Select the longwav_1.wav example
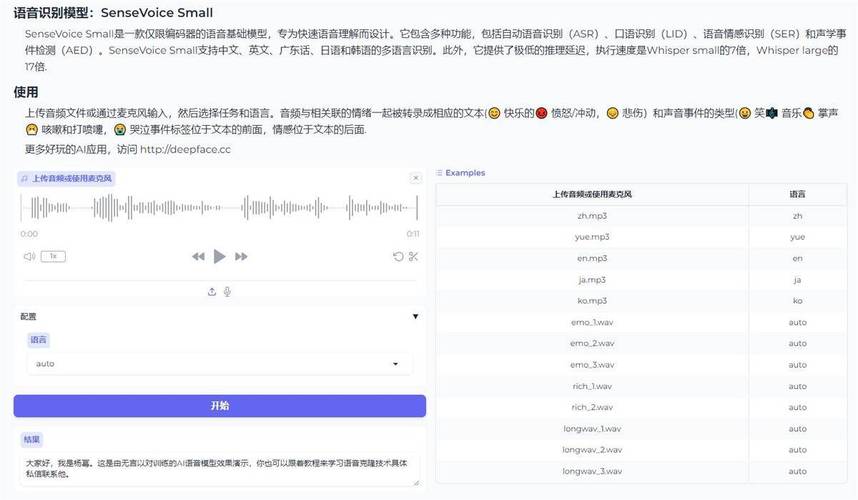 [592, 429]
